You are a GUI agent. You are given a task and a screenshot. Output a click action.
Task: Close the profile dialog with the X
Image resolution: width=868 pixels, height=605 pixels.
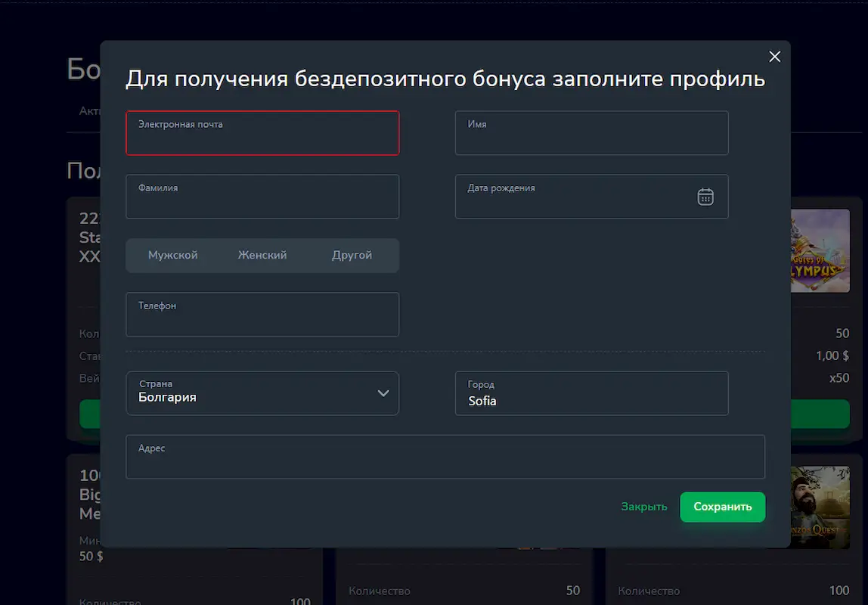click(x=774, y=56)
